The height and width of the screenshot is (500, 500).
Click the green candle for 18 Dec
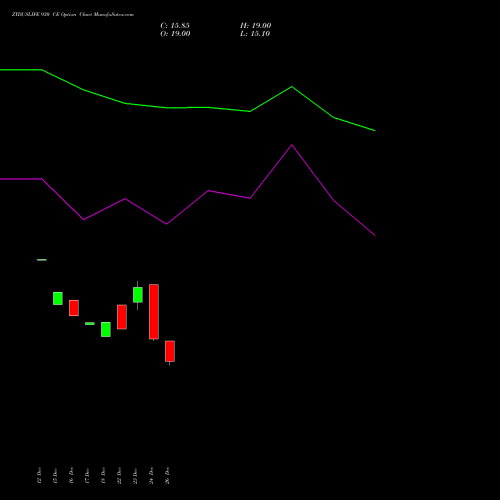[106, 329]
